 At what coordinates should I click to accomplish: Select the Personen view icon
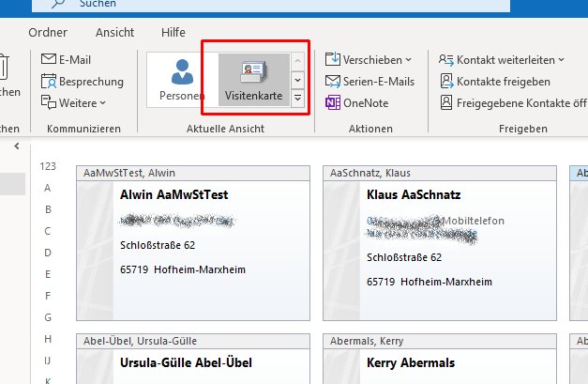click(182, 79)
